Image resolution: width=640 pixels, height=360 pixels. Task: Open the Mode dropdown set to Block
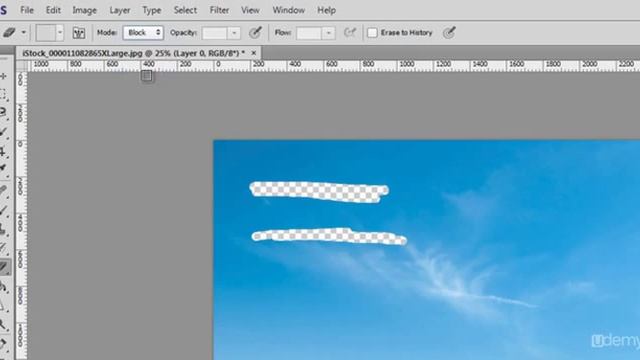coord(143,33)
